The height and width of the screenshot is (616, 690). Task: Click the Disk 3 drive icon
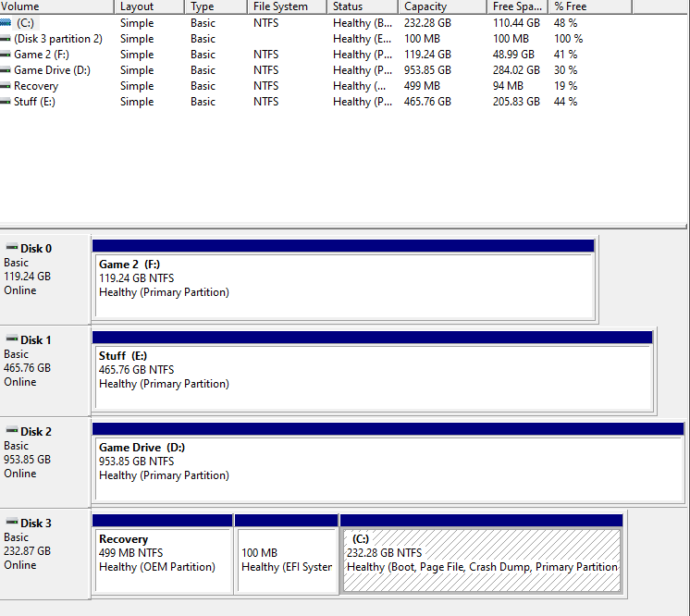click(x=12, y=522)
